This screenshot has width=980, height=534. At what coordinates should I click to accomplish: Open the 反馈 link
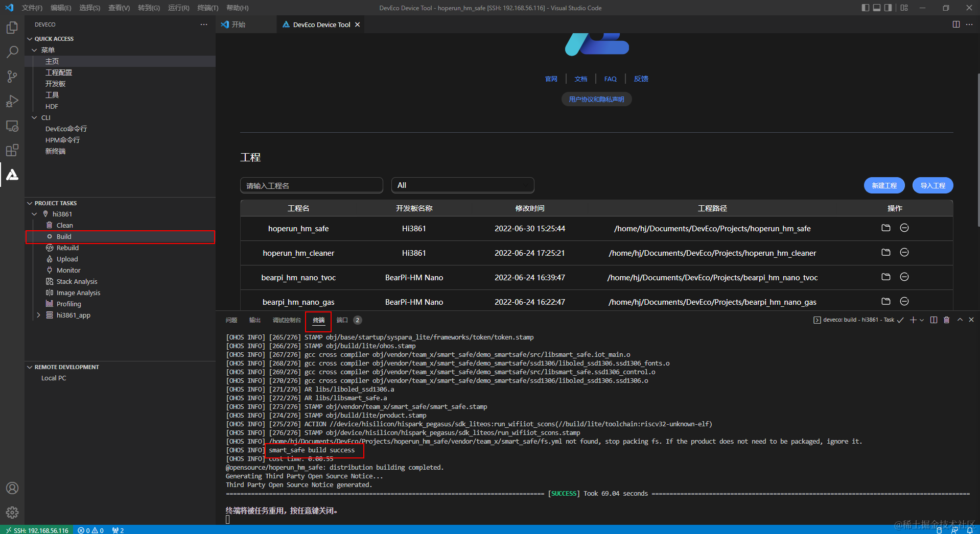click(x=641, y=79)
